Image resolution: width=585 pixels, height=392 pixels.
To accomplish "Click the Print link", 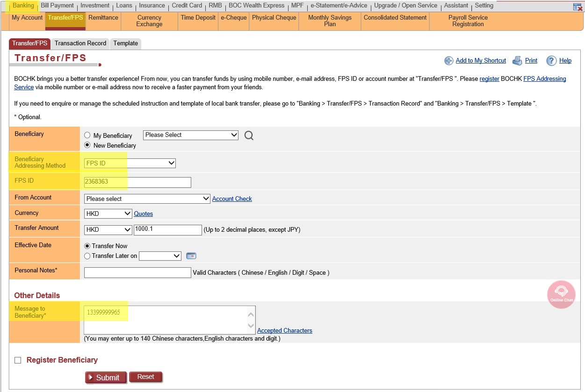I will pyautogui.click(x=531, y=61).
